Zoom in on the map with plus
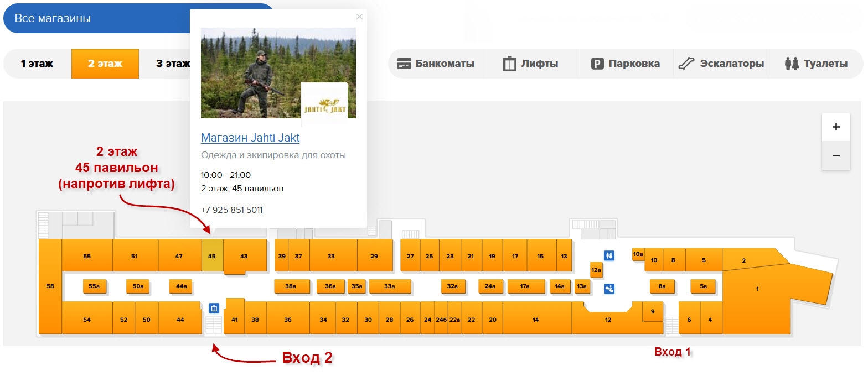The height and width of the screenshot is (392, 868). [x=836, y=127]
